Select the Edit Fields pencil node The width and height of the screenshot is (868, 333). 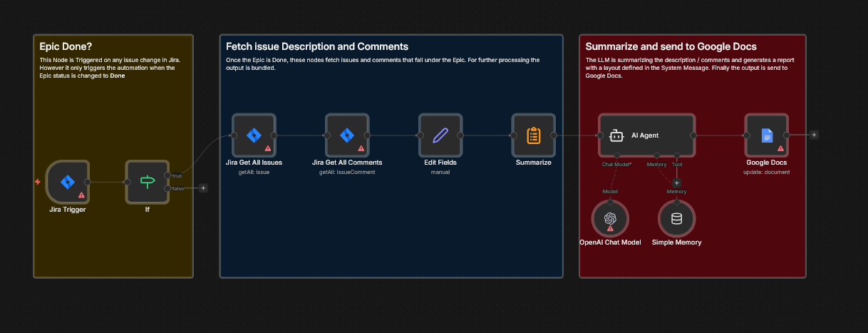pos(440,135)
